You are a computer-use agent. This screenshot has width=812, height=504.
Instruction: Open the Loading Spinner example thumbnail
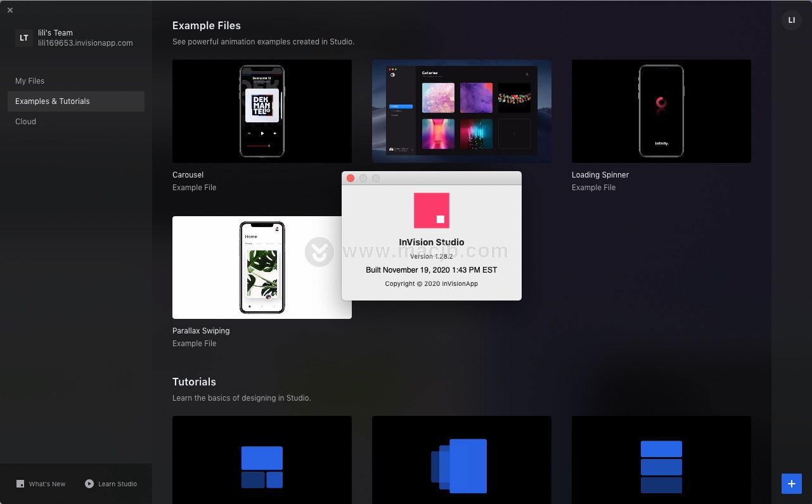pyautogui.click(x=661, y=111)
